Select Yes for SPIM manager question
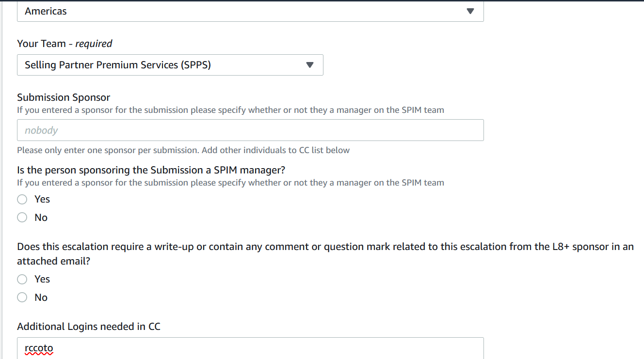Screen dimensions: 644x359 pyautogui.click(x=22, y=199)
